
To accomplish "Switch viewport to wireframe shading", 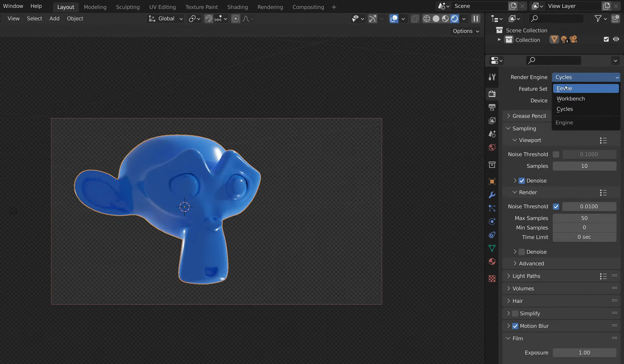I will [427, 18].
